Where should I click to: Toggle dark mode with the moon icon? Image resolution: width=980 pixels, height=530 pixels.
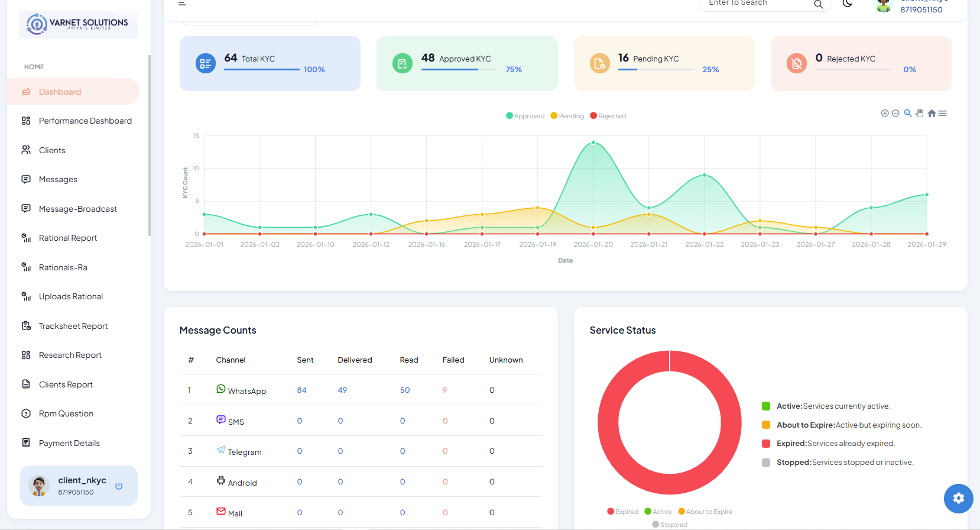[848, 4]
